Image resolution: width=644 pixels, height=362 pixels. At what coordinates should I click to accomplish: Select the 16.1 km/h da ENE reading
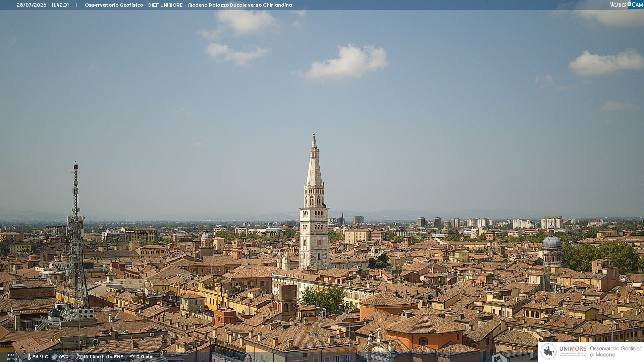[x=103, y=357]
